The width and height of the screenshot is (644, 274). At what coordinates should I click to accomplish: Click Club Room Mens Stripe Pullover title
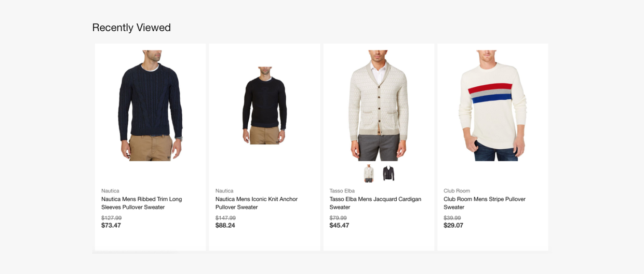click(484, 203)
